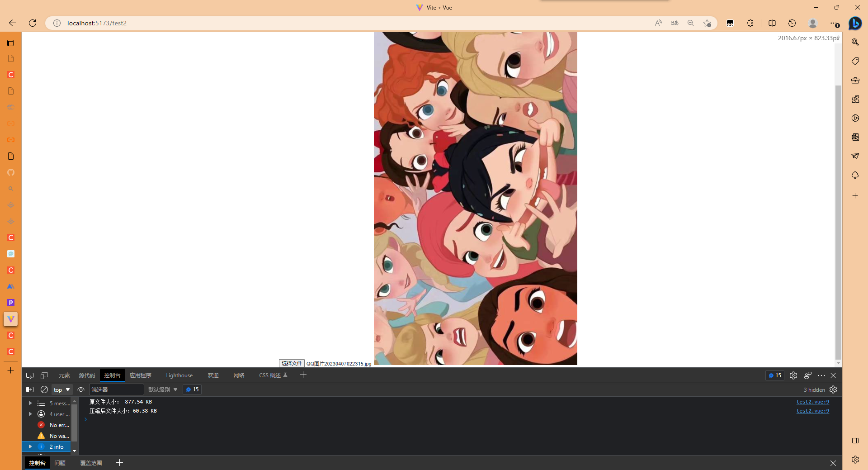Open the tab actions menu icon
Image resolution: width=868 pixels, height=470 pixels.
click(11, 43)
